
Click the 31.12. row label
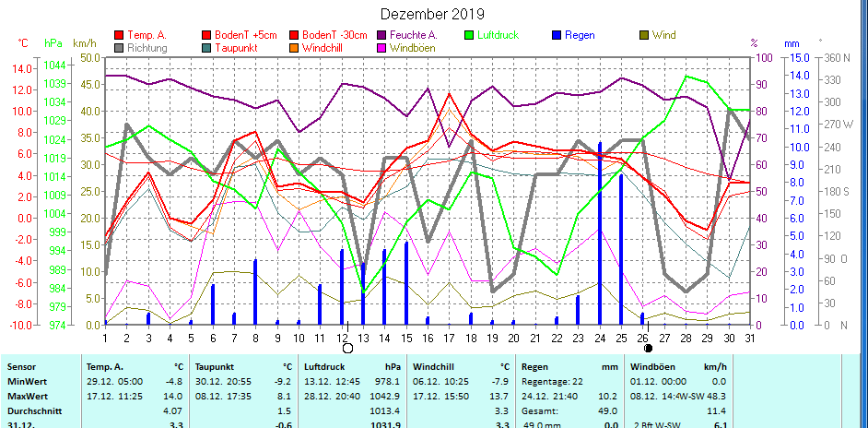click(20, 424)
